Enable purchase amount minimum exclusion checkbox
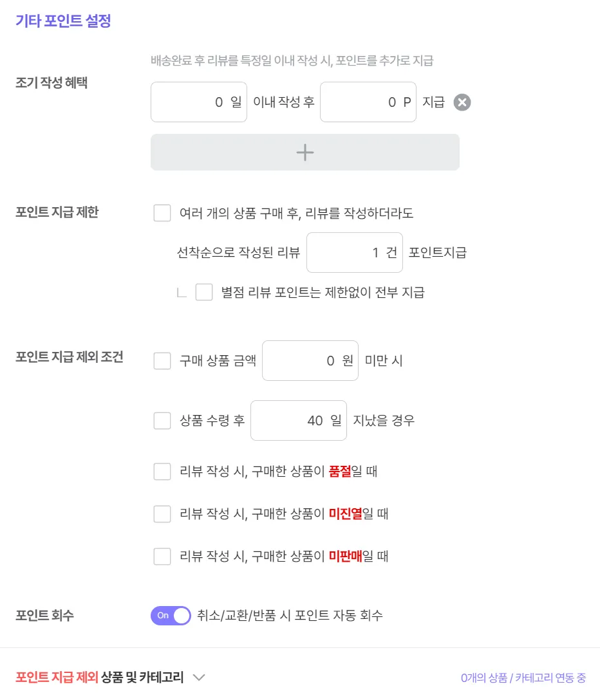 click(x=162, y=361)
